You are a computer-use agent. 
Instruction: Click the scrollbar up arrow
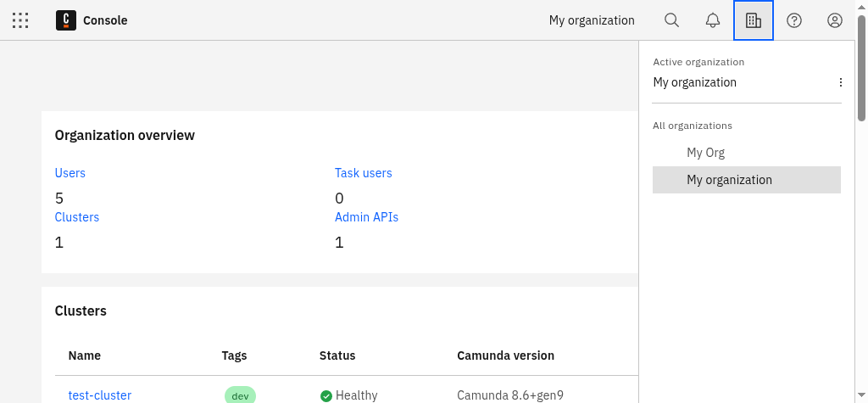861,5
